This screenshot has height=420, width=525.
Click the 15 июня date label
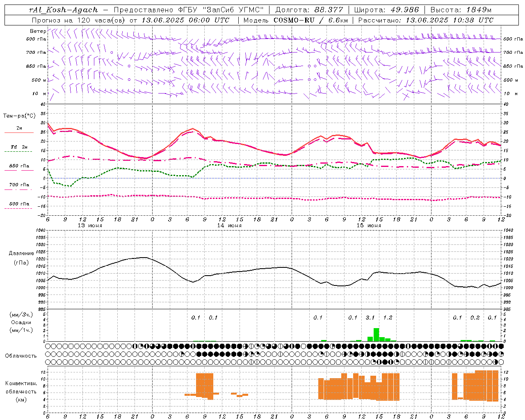click(x=369, y=226)
